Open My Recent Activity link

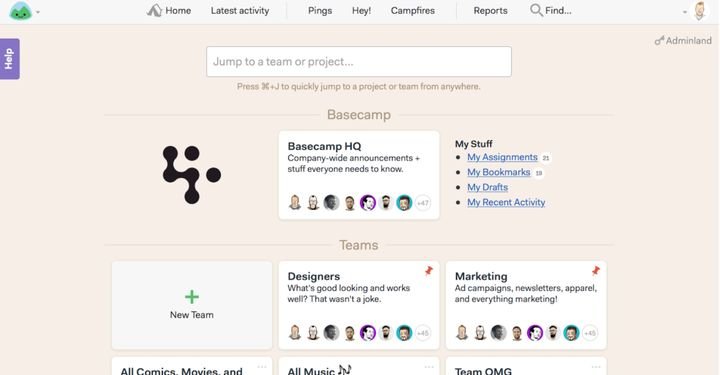pyautogui.click(x=506, y=202)
